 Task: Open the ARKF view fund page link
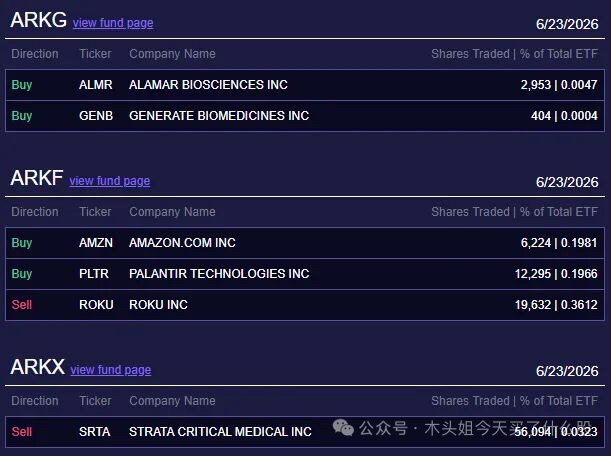tap(110, 181)
